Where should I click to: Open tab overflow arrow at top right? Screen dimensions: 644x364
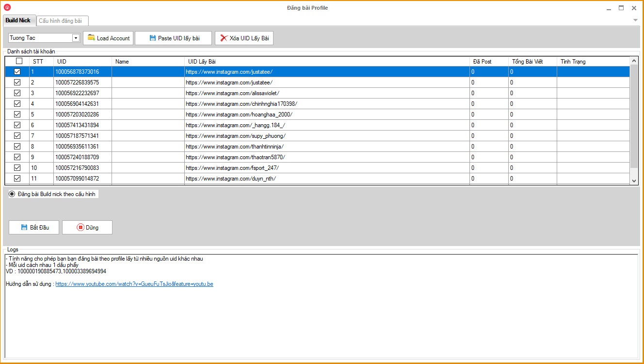635,20
